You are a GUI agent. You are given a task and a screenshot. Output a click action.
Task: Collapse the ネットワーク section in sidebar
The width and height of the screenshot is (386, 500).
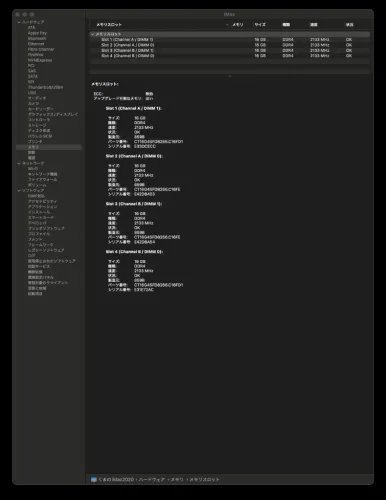[19, 164]
